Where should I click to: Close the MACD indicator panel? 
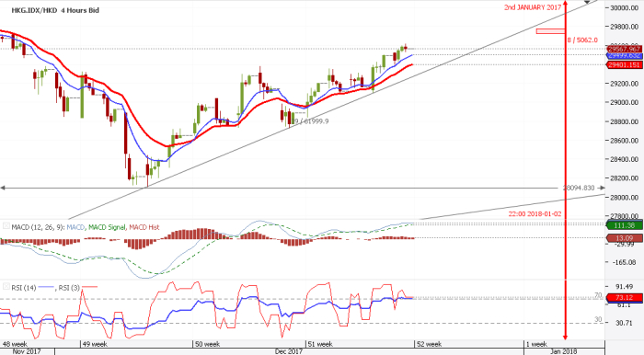tap(6, 225)
